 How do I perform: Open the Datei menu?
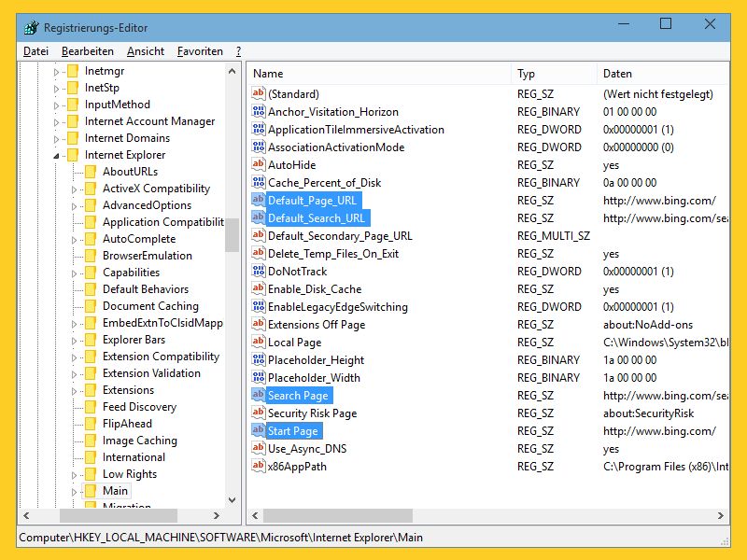[x=35, y=51]
